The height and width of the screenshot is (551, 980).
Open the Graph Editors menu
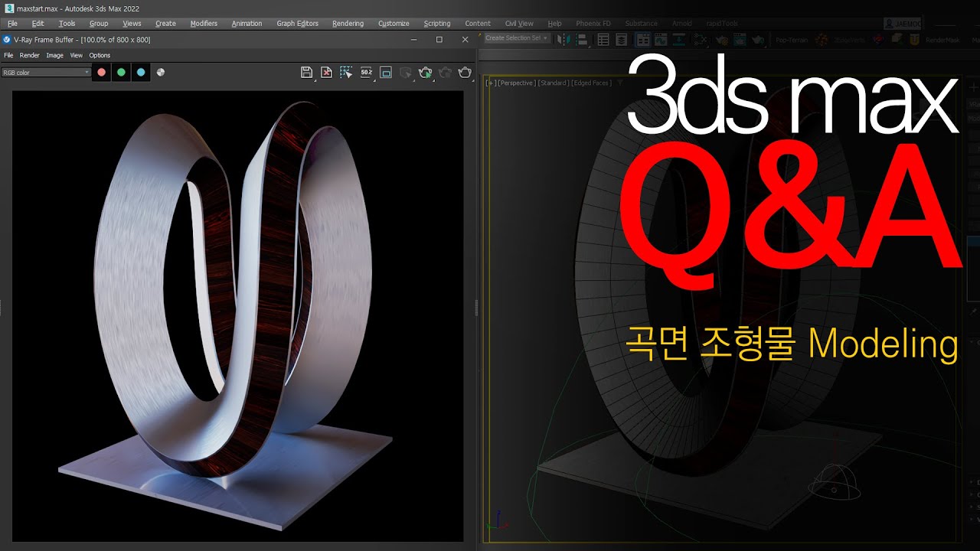297,24
